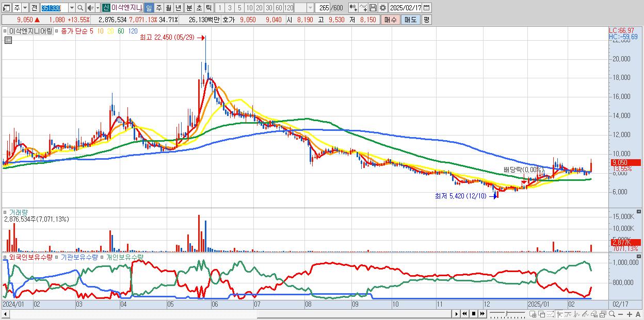Open the calendar date picker icon
This screenshot has height=320, width=644.
427,8
